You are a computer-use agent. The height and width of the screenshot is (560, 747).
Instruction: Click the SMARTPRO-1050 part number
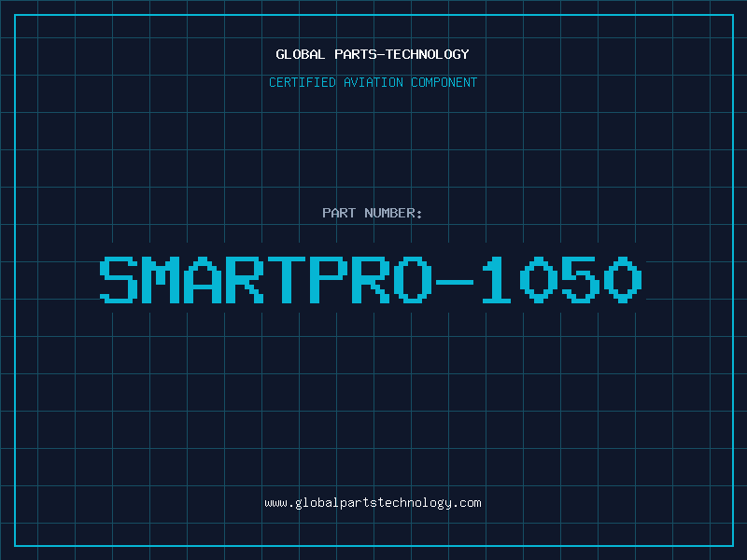pos(371,279)
